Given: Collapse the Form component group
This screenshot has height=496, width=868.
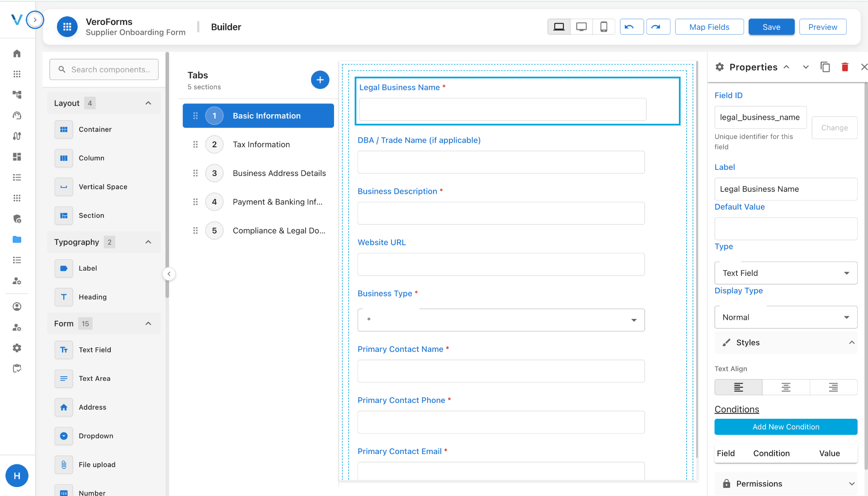Looking at the screenshot, I should [x=148, y=323].
